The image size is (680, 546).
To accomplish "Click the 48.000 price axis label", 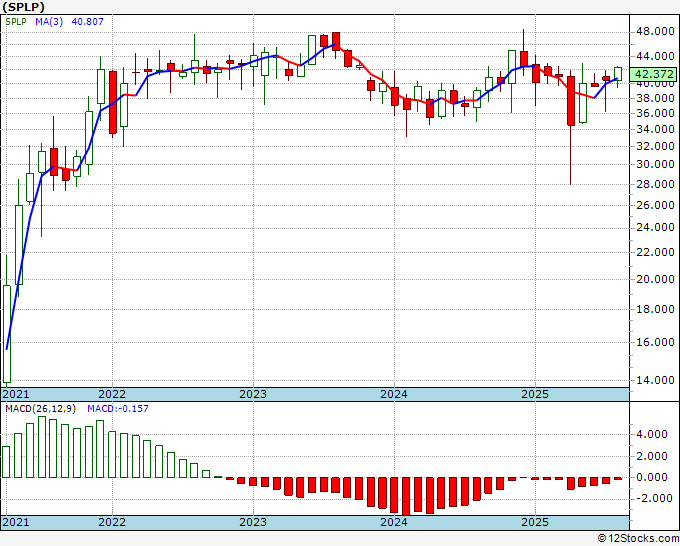I will (655, 32).
